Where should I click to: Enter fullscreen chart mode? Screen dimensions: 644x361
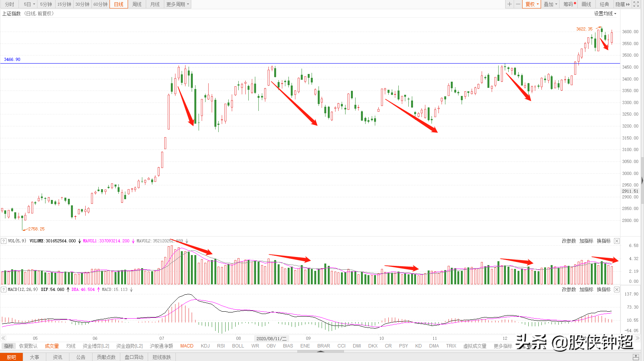pos(636,4)
